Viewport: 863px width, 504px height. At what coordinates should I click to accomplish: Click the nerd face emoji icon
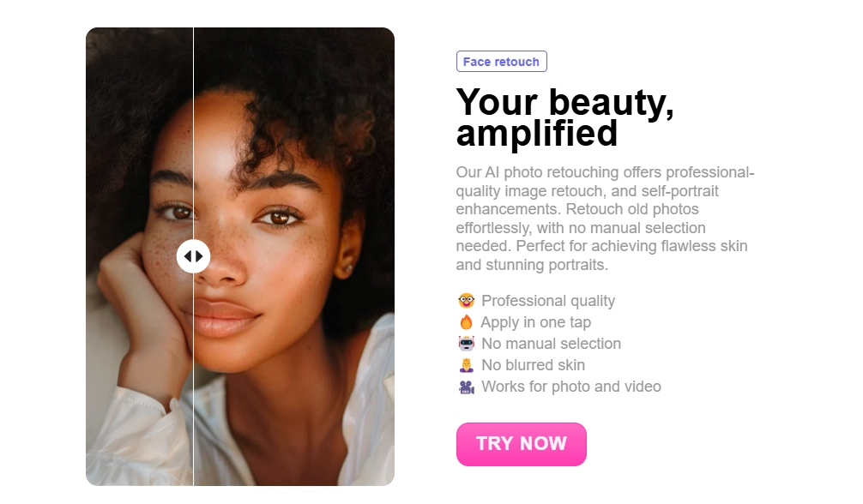[466, 301]
